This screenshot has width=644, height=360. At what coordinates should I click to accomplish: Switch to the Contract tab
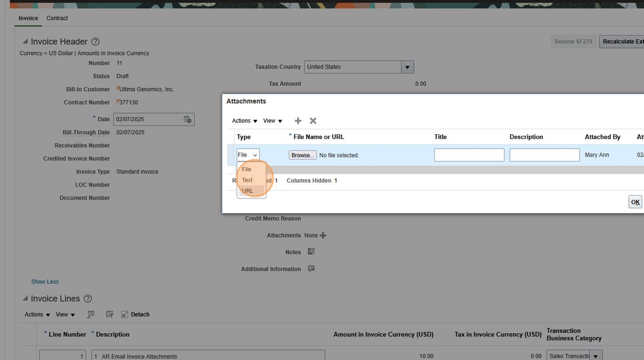click(x=57, y=18)
